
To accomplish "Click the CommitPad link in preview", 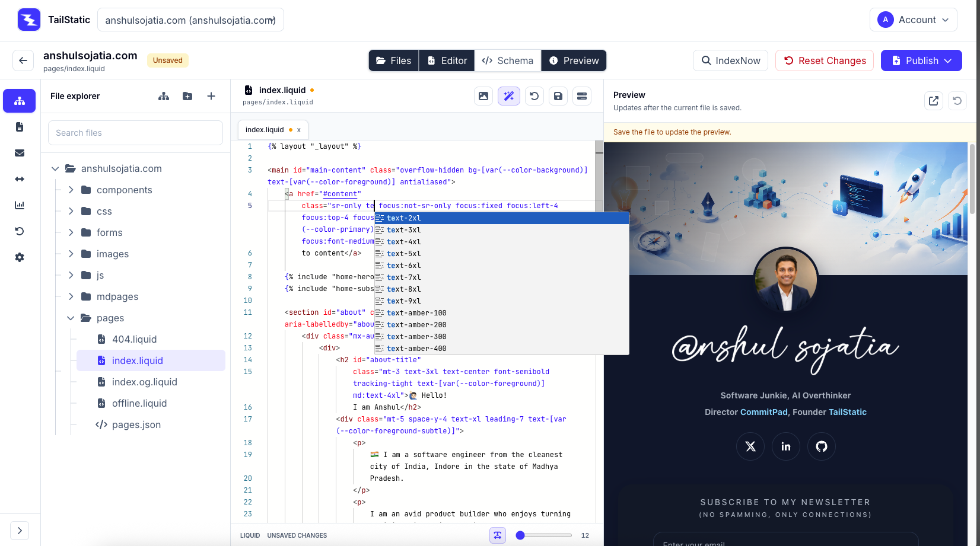I will [764, 412].
